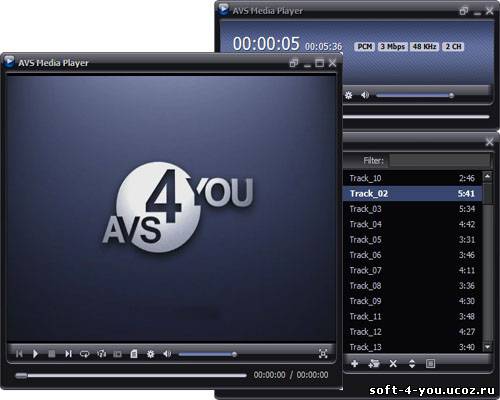Click the main player volume slider
This screenshot has width=500, height=400.
(x=208, y=354)
